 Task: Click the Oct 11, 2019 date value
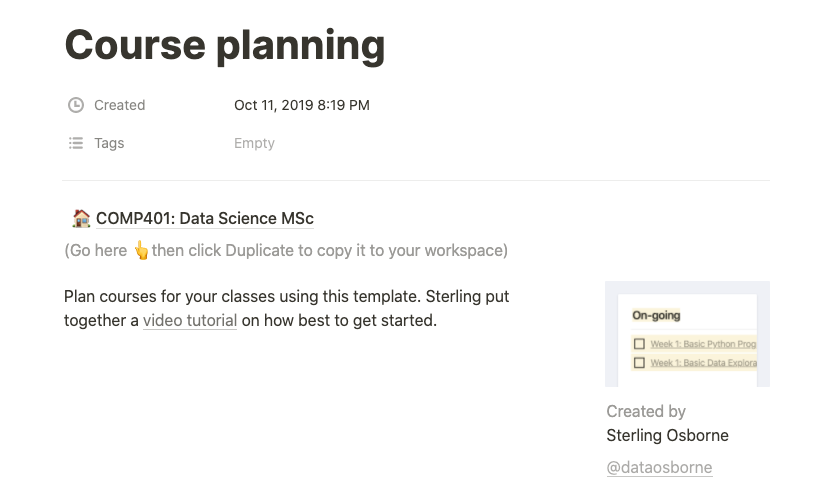click(301, 105)
